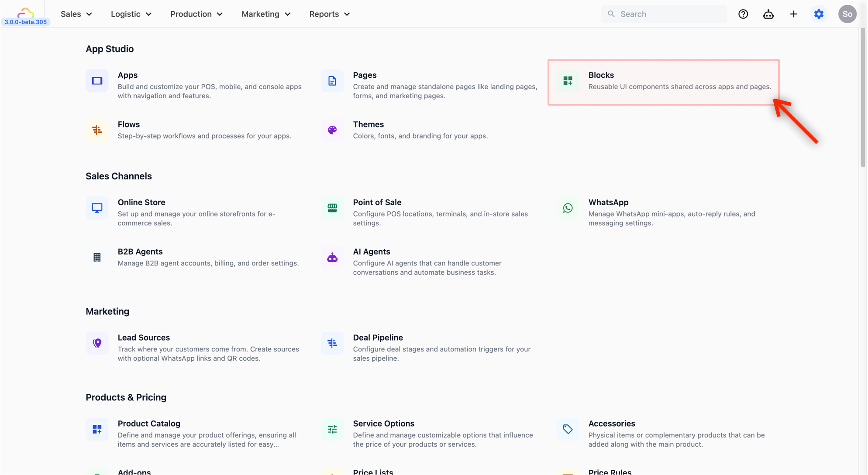The width and height of the screenshot is (868, 475).
Task: Click the plus add icon in header
Action: click(x=794, y=14)
